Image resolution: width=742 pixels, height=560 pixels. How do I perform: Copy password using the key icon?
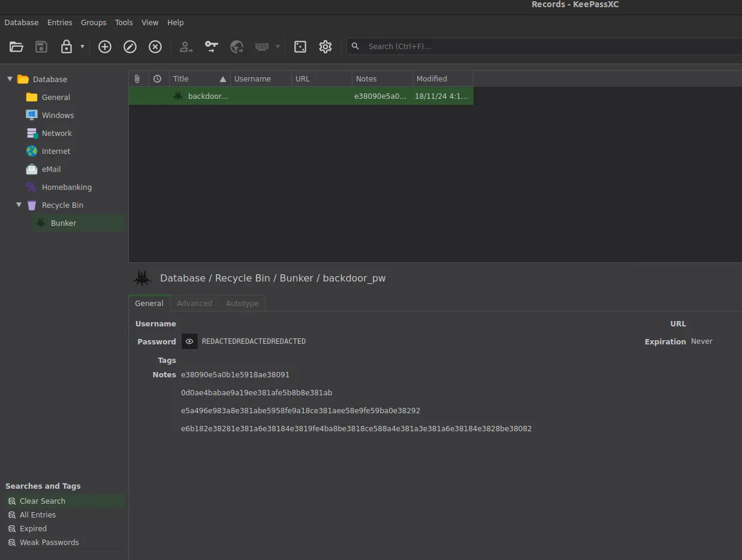(x=212, y=47)
